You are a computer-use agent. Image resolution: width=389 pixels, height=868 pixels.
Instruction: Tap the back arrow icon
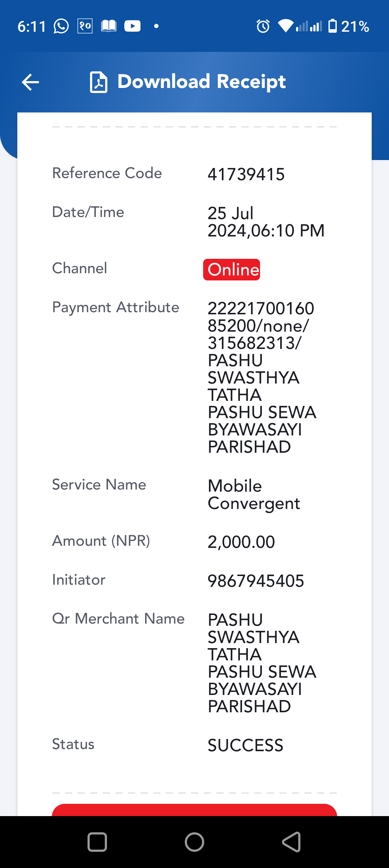(30, 82)
